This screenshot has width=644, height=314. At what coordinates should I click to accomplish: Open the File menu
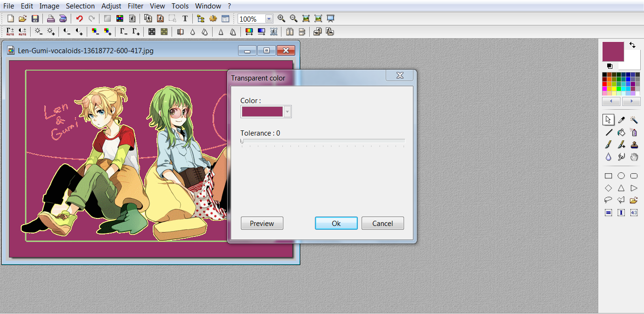coord(8,6)
